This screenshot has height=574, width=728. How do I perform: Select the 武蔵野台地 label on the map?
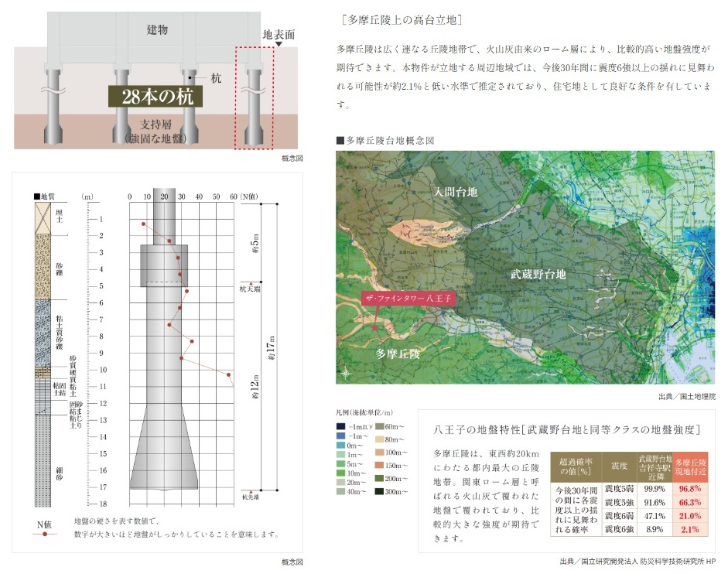tap(538, 274)
